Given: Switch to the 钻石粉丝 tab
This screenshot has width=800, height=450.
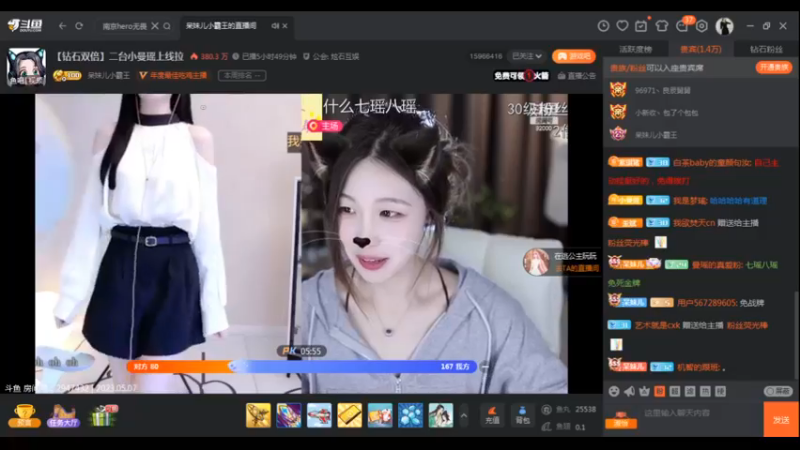Looking at the screenshot, I should point(766,49).
